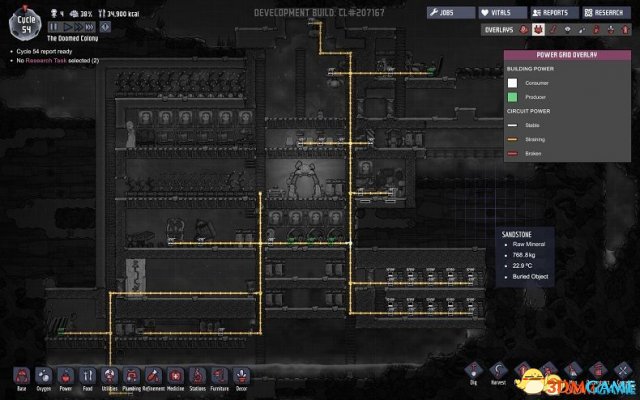Click the Stable circuit legend entry
Screen dimensions: 640x400
[532, 125]
